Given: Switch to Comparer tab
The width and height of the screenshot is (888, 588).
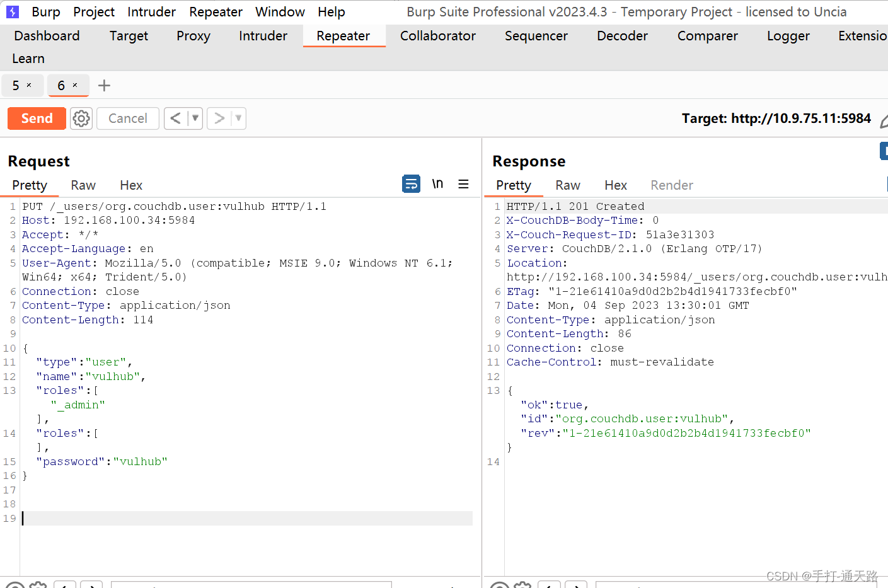Looking at the screenshot, I should pyautogui.click(x=708, y=36).
